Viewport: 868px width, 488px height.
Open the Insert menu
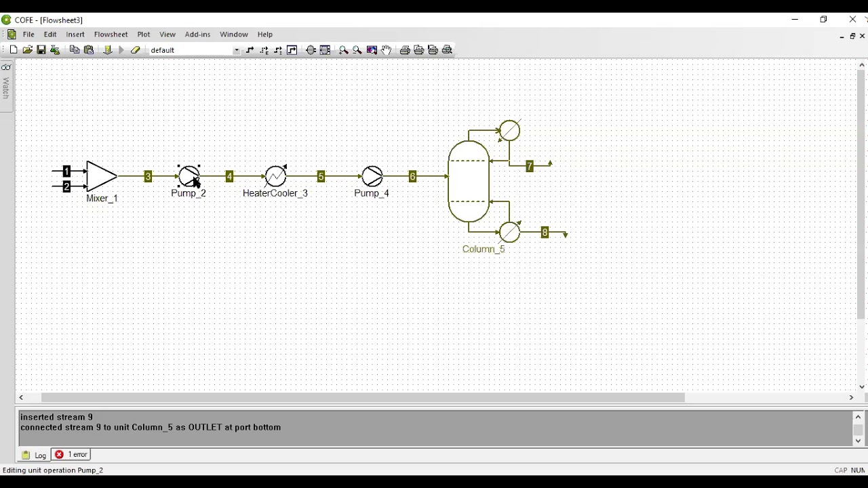75,35
